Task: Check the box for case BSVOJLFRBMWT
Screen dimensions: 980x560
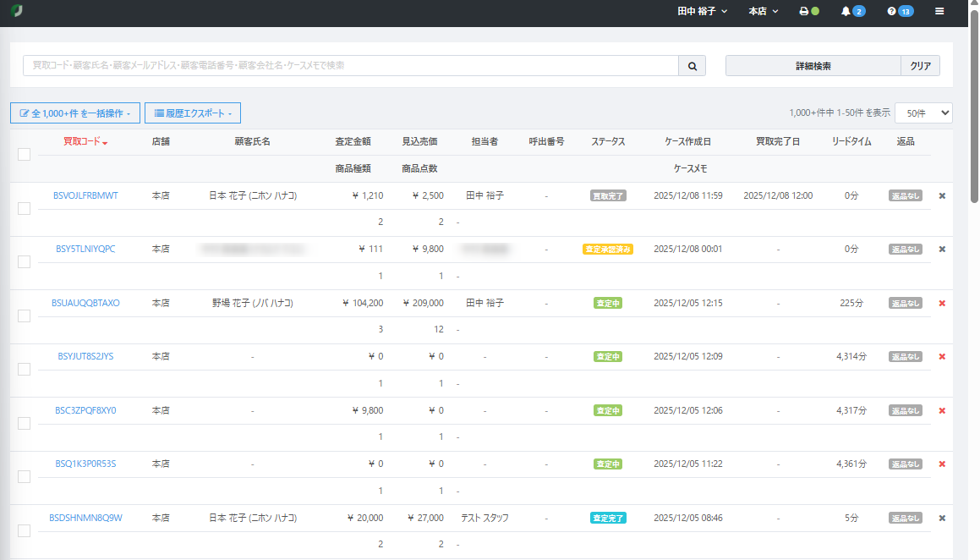Action: pyautogui.click(x=24, y=208)
